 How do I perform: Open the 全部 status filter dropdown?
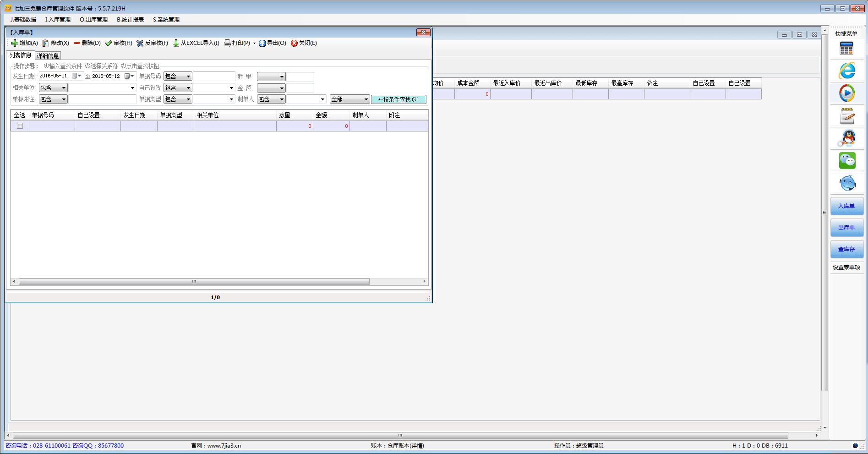[x=349, y=99]
